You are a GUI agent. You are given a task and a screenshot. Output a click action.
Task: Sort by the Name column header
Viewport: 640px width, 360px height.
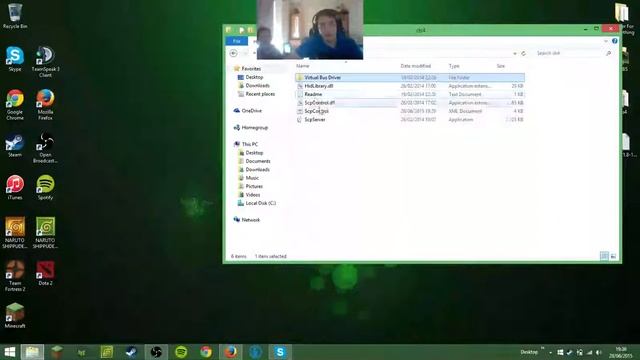(302, 66)
